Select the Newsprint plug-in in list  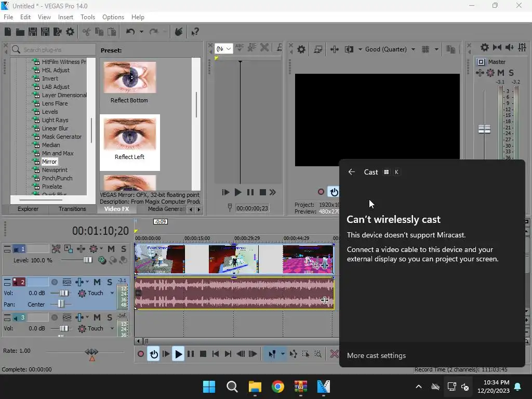(x=55, y=170)
